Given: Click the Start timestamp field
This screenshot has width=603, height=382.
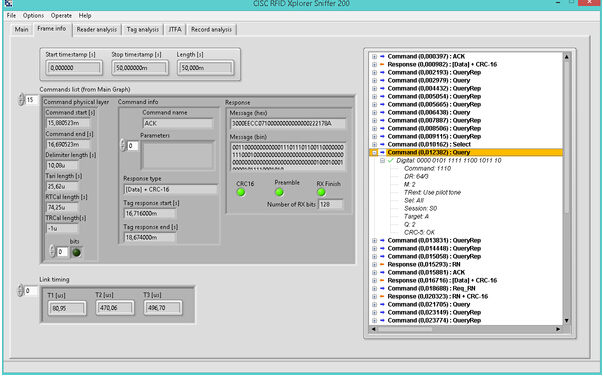Looking at the screenshot, I should click(73, 68).
